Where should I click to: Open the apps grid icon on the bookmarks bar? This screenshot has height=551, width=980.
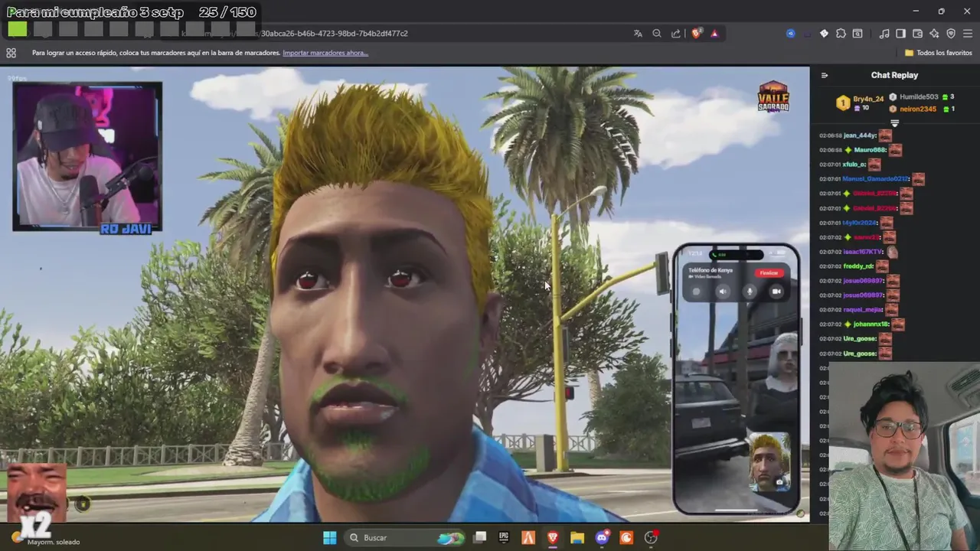coord(11,53)
